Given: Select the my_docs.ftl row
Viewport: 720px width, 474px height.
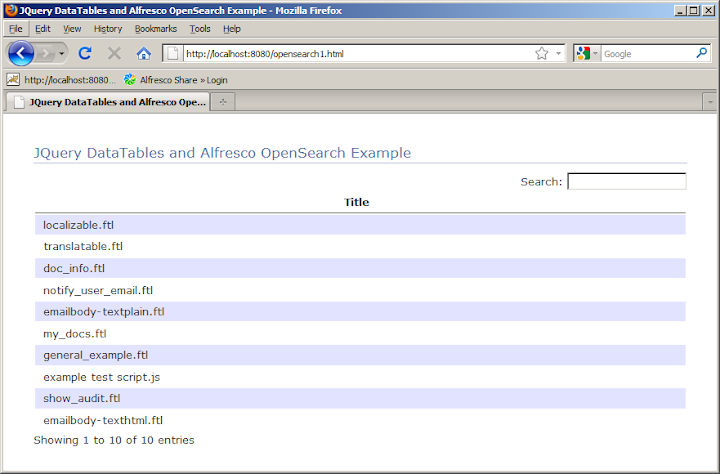Looking at the screenshot, I should click(360, 333).
